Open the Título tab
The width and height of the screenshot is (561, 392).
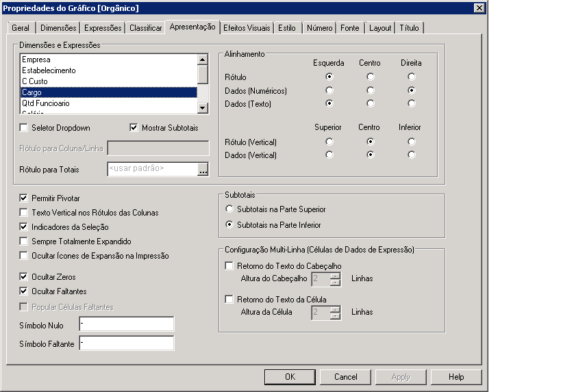[x=410, y=28]
